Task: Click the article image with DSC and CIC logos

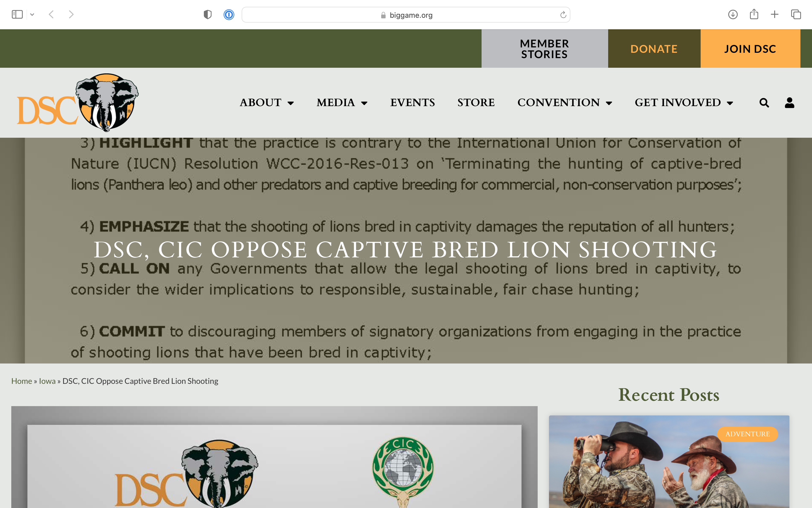Action: (x=274, y=457)
